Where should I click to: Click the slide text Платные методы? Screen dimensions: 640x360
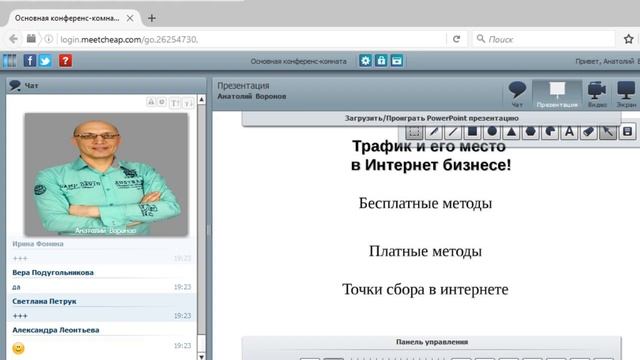[425, 251]
